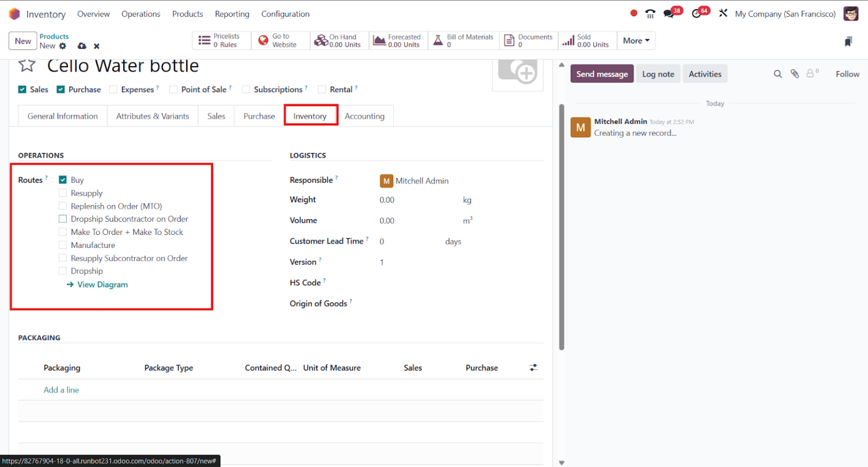Check the Point of Sale option
This screenshot has height=467, width=868.
click(173, 89)
